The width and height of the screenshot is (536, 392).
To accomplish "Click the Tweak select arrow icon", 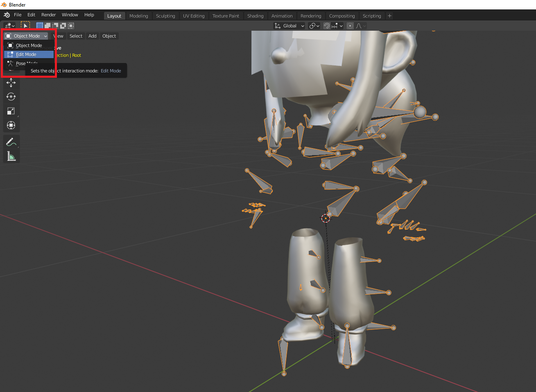I will (25, 25).
